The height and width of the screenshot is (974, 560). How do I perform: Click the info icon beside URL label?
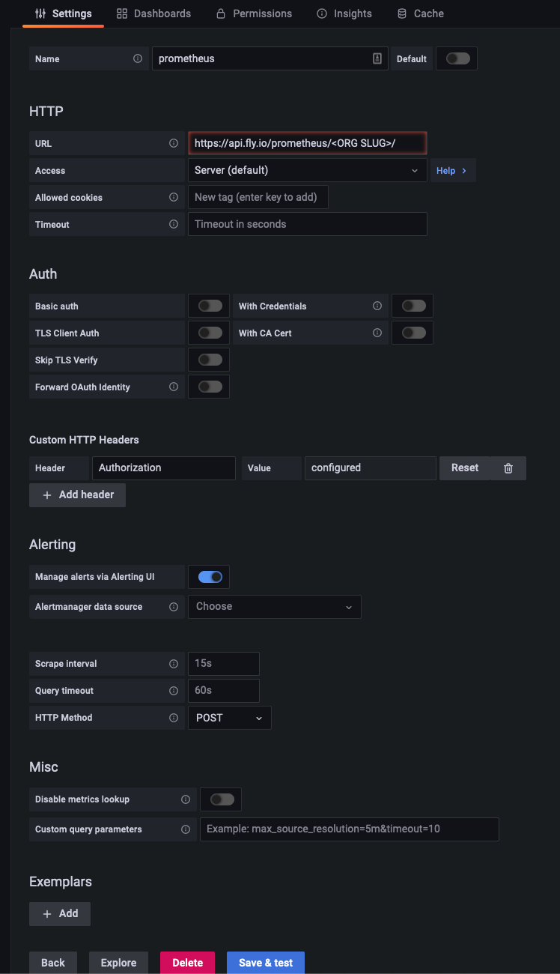point(174,143)
